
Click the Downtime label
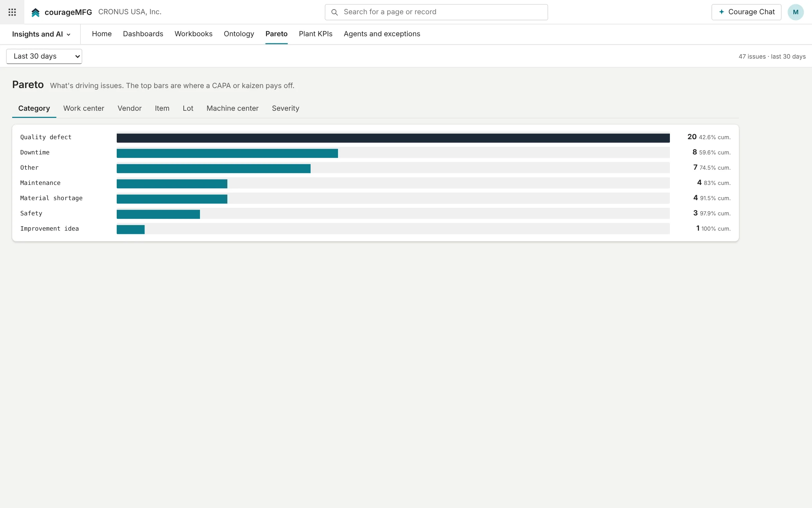35,152
